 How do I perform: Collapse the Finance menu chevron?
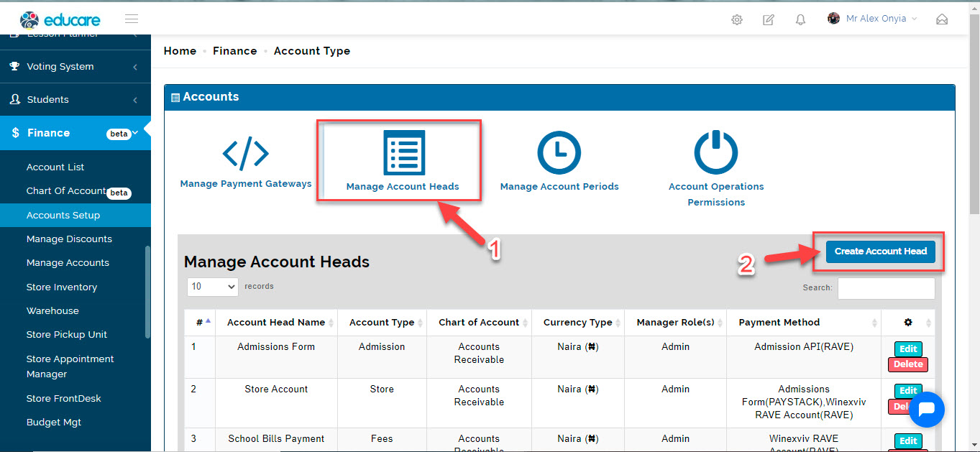pos(135,133)
